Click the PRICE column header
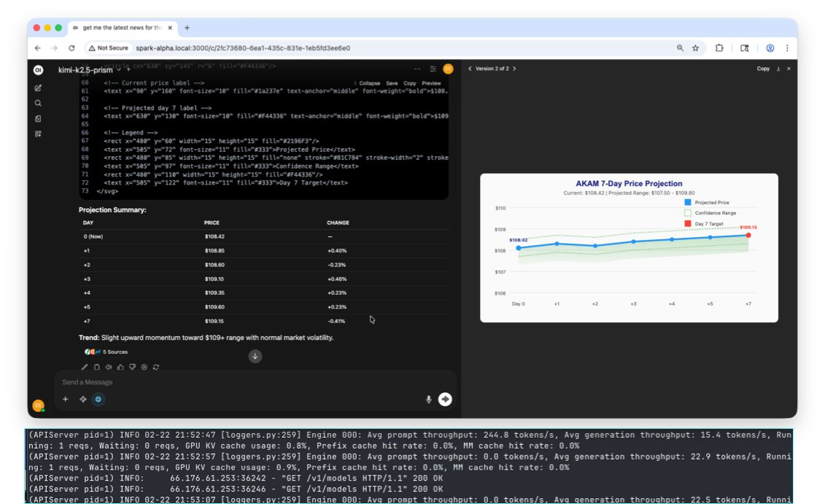This screenshot has width=825, height=504. point(212,222)
